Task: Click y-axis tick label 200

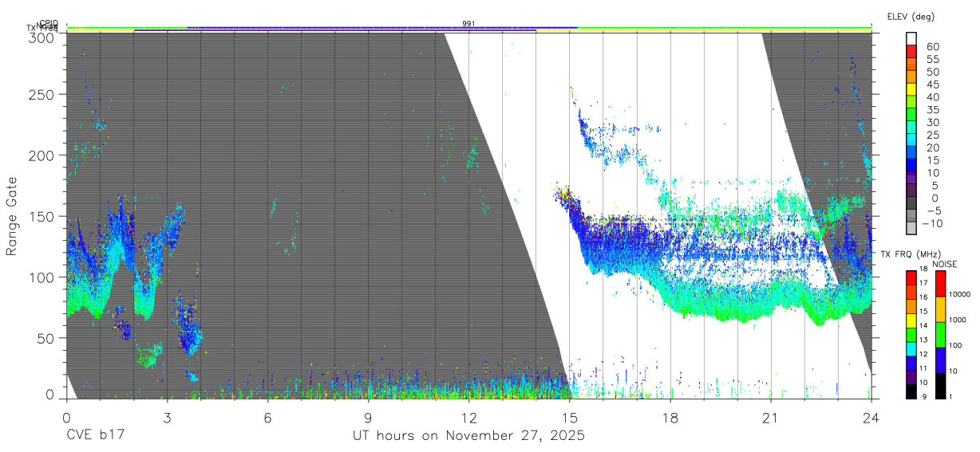Action: tap(42, 155)
